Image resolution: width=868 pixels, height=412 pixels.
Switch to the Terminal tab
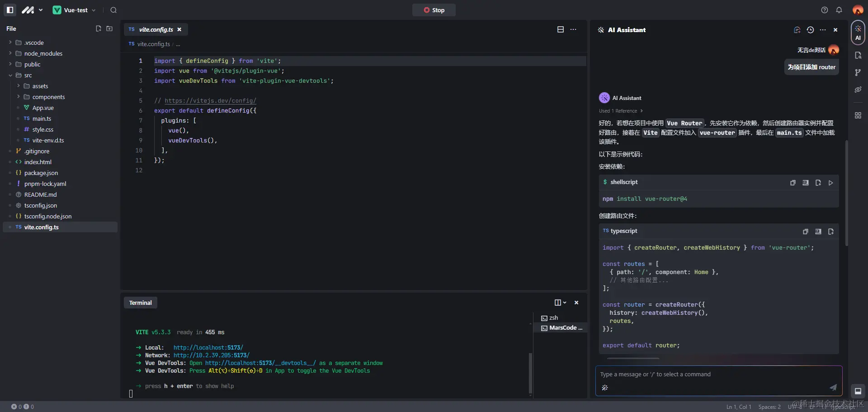[140, 303]
